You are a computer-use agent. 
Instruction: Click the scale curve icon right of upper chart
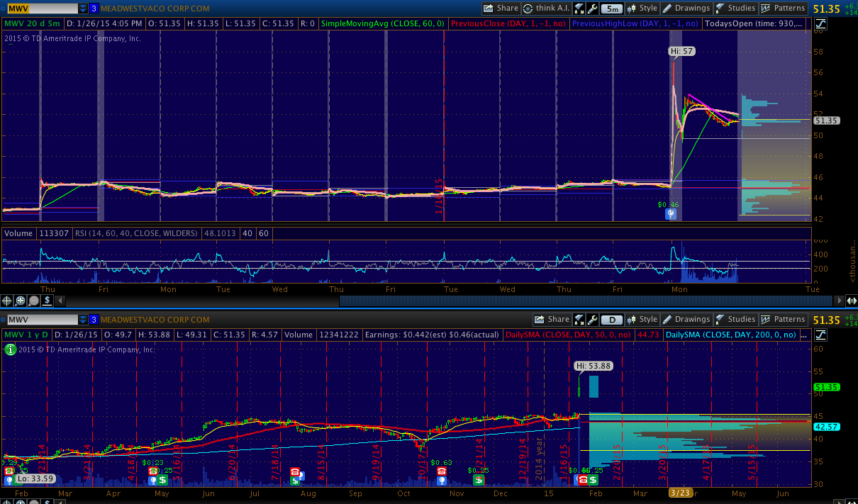click(820, 23)
